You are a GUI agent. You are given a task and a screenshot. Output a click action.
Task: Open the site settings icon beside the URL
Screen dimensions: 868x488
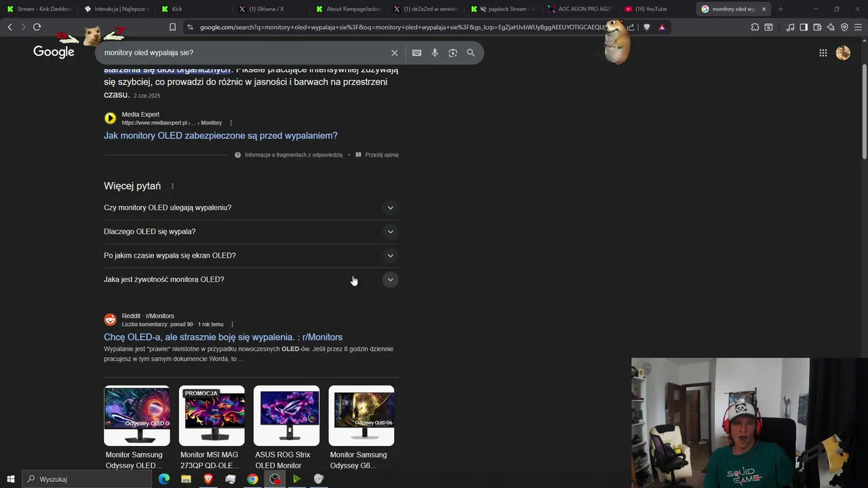[190, 27]
